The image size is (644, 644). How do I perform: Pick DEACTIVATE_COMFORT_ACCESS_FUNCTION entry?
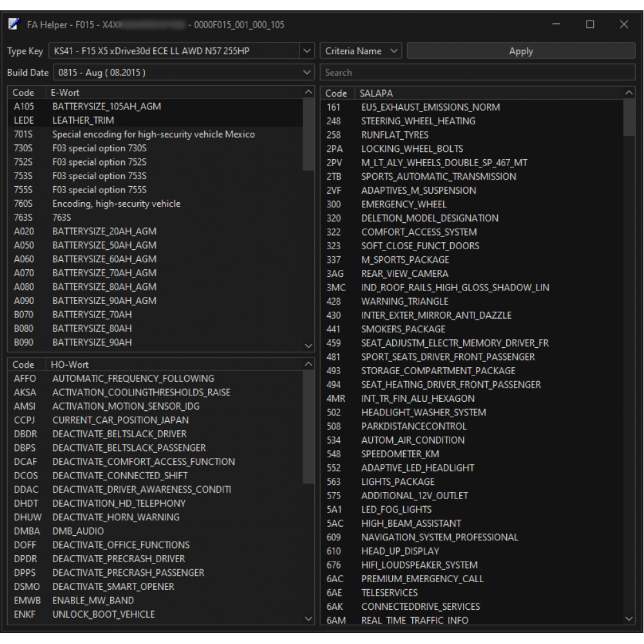pyautogui.click(x=143, y=462)
